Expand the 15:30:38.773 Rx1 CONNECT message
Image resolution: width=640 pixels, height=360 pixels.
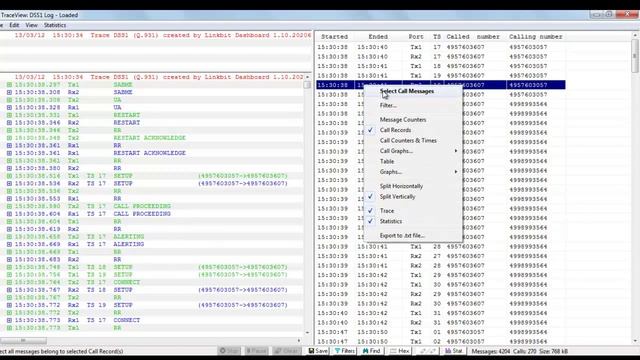[9, 320]
